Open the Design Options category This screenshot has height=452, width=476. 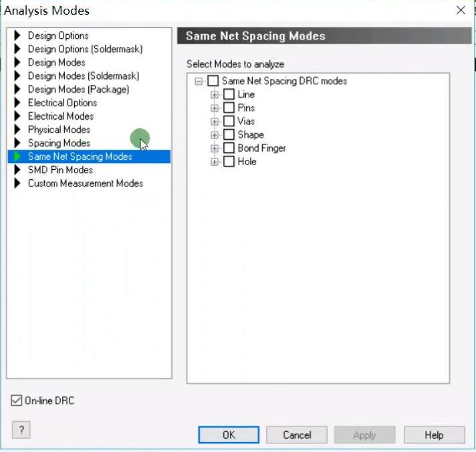click(x=58, y=35)
